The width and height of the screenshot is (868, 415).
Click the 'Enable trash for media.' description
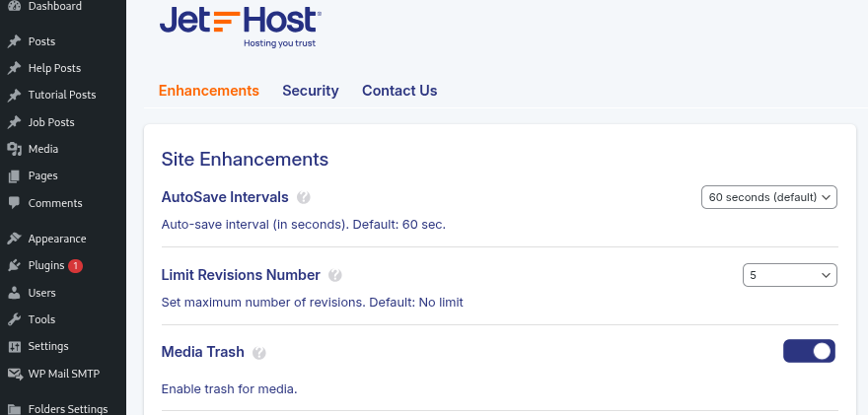coord(229,389)
